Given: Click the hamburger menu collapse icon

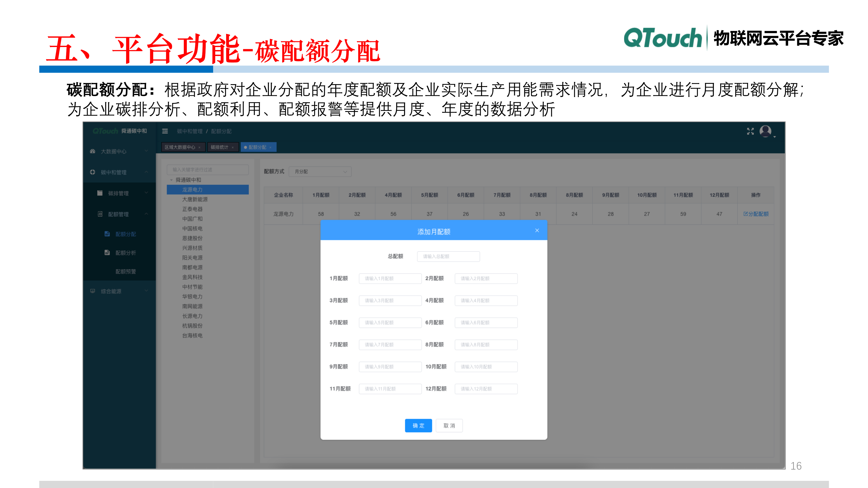Looking at the screenshot, I should pyautogui.click(x=165, y=131).
